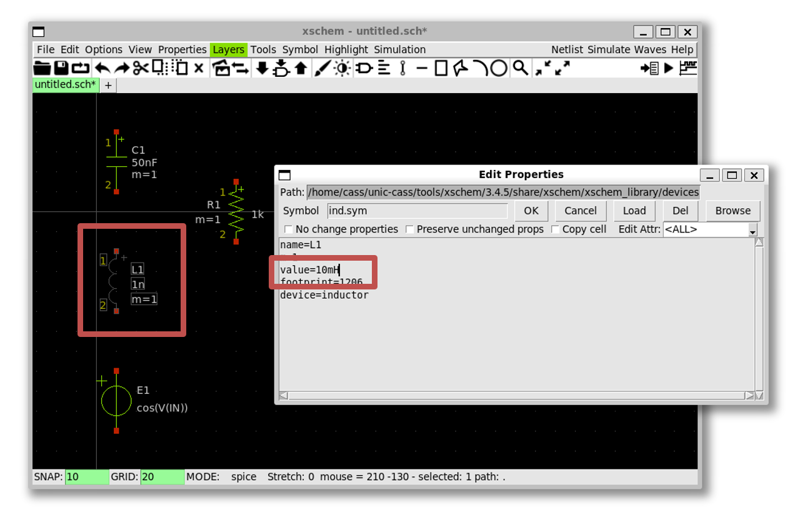Check the Copy cell checkbox
Viewport: 810px width, 532px height.
(555, 229)
